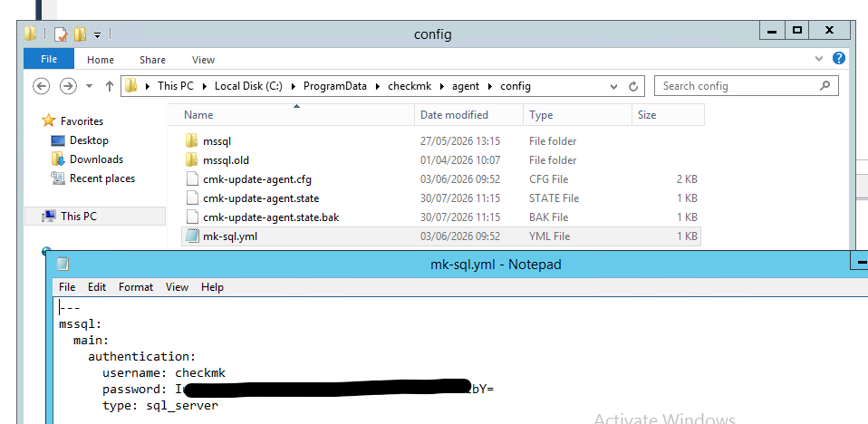Click the Explorer Help question mark icon
This screenshot has height=424, width=868.
(839, 58)
